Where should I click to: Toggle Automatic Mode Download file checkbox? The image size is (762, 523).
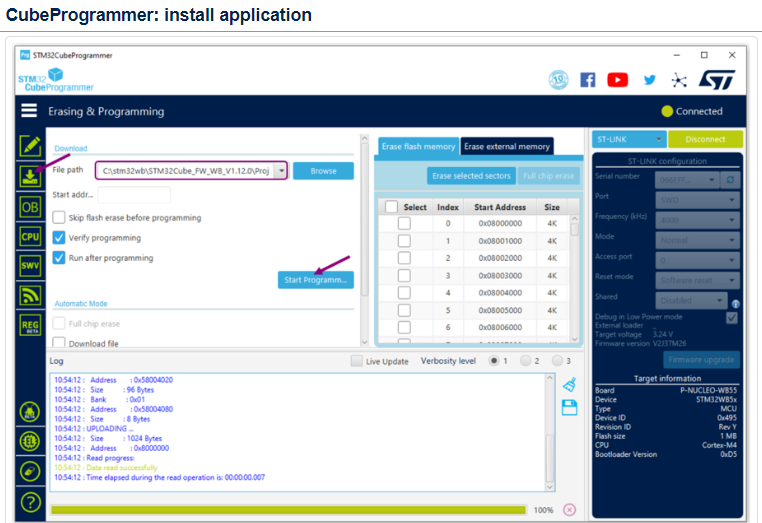pos(59,342)
